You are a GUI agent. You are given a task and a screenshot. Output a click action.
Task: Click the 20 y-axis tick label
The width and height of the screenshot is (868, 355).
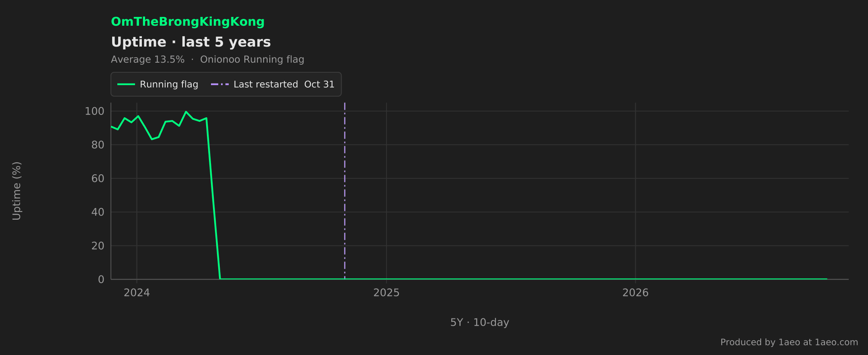pyautogui.click(x=98, y=246)
